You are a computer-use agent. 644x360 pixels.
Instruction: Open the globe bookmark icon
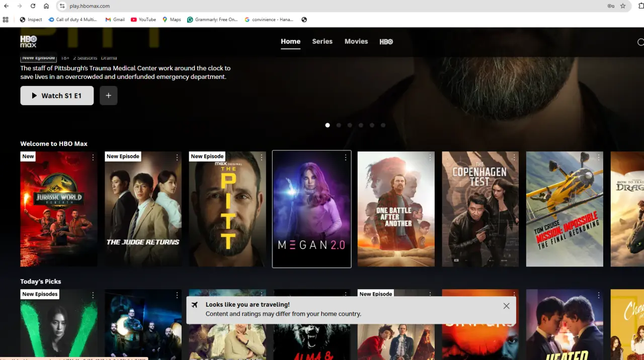point(304,20)
